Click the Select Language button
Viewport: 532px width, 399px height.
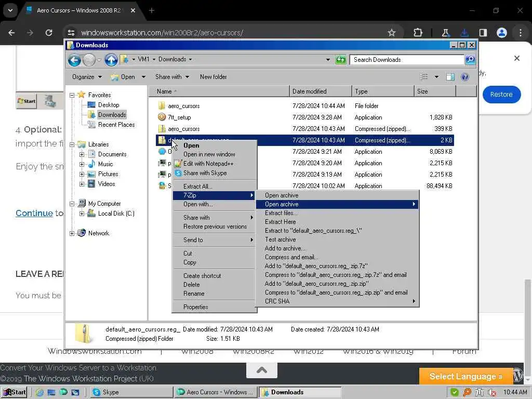click(x=466, y=377)
